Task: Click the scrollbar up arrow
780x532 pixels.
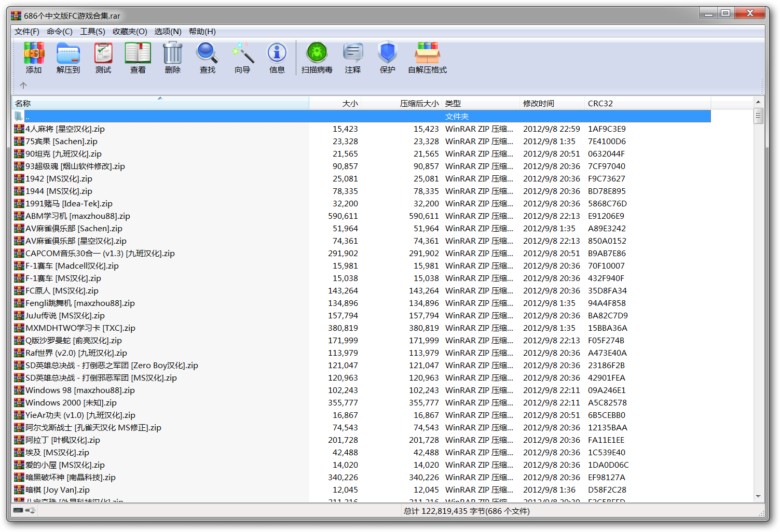Action: click(758, 102)
